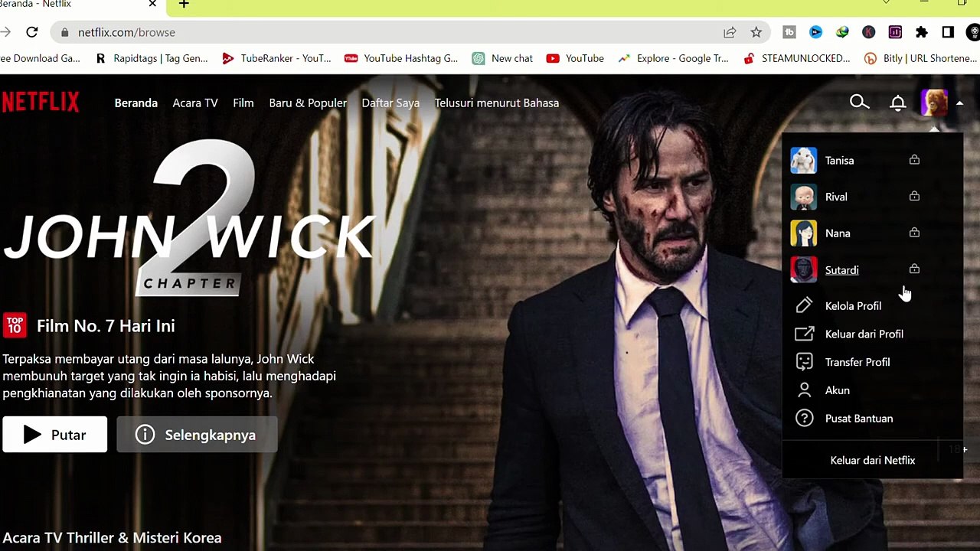Image resolution: width=980 pixels, height=551 pixels.
Task: Select the Sutardi profile name
Action: [841, 270]
